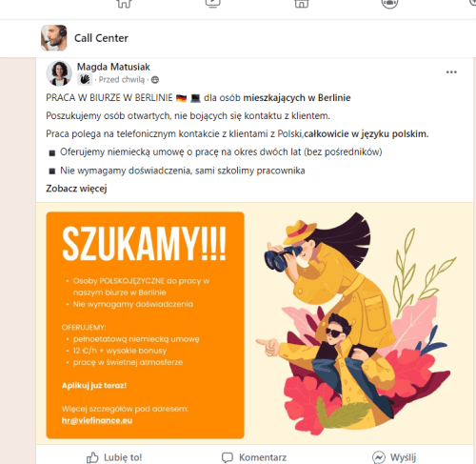The height and width of the screenshot is (464, 476).
Task: Open the 'Przed chwilą' post timestamp
Action: [122, 79]
